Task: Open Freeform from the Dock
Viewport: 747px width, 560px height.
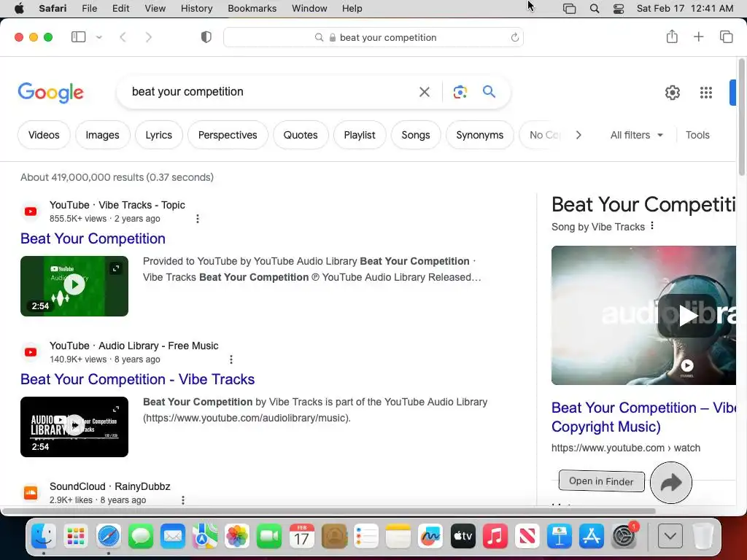Action: (430, 536)
